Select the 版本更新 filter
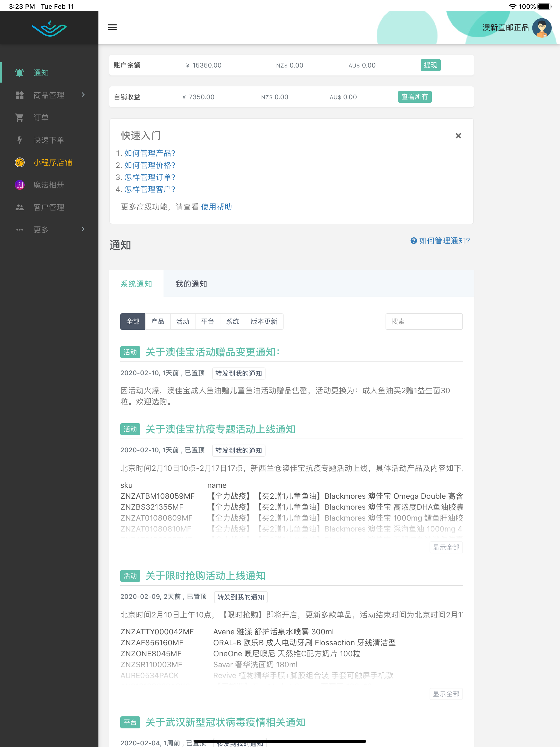This screenshot has height=747, width=560. (x=264, y=321)
